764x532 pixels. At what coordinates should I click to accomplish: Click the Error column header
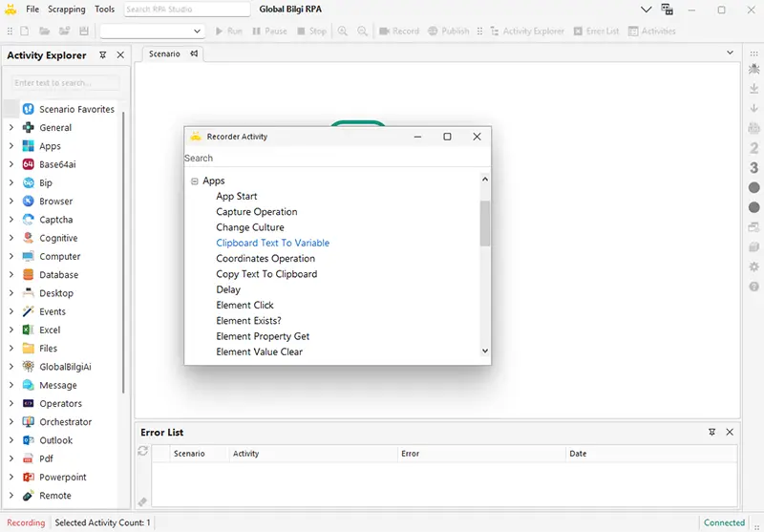[x=481, y=454]
